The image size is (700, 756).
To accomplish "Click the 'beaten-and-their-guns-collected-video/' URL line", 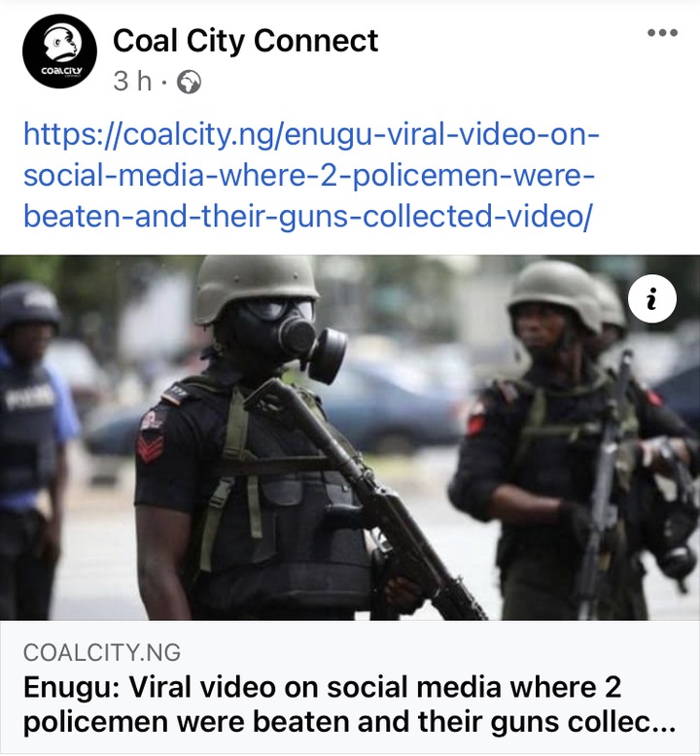I will click(x=307, y=217).
